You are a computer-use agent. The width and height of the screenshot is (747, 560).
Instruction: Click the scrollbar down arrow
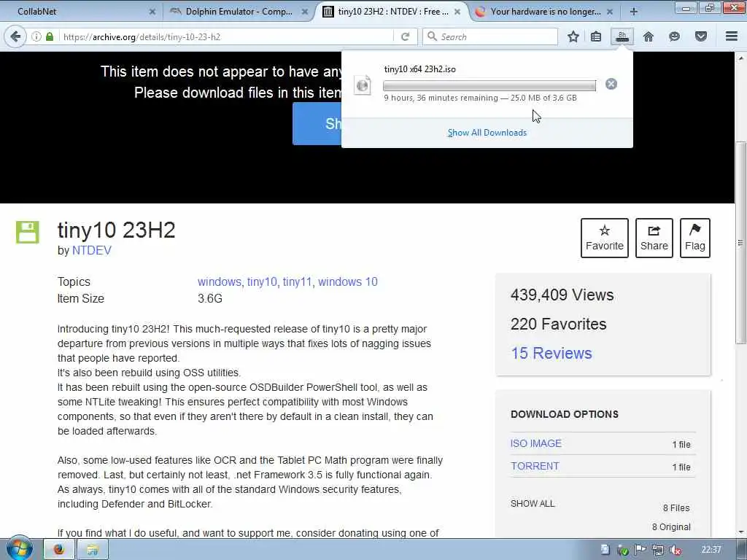point(741,532)
